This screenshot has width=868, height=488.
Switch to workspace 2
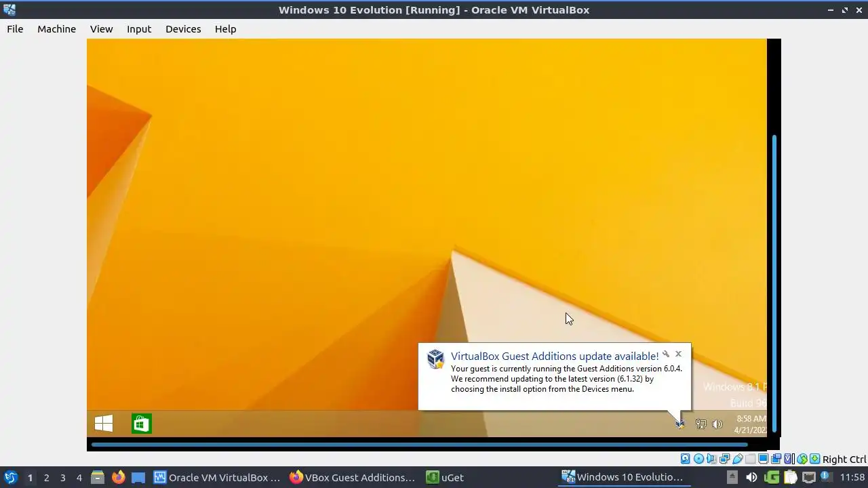point(46,478)
